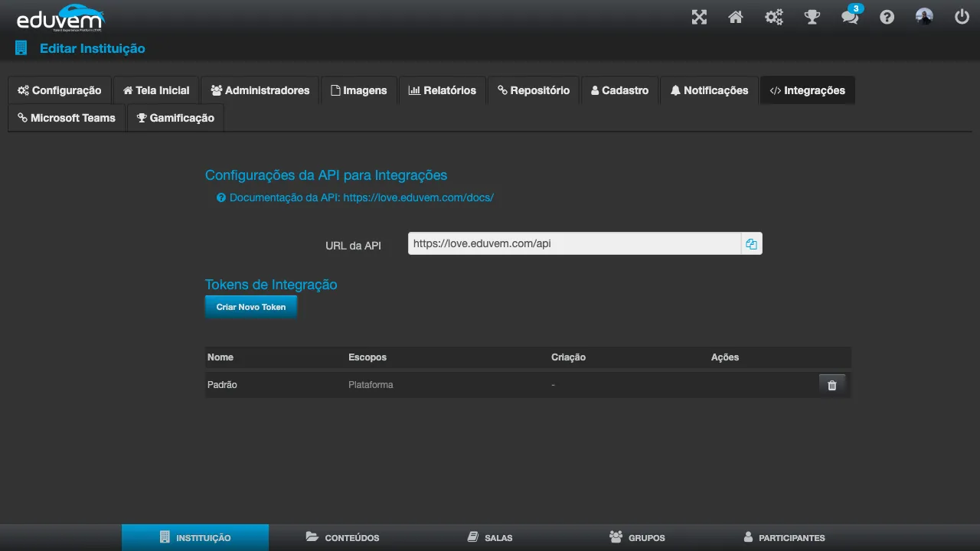Delete the Padrão token with trash icon
Screen dimensions: 980x551
[832, 385]
